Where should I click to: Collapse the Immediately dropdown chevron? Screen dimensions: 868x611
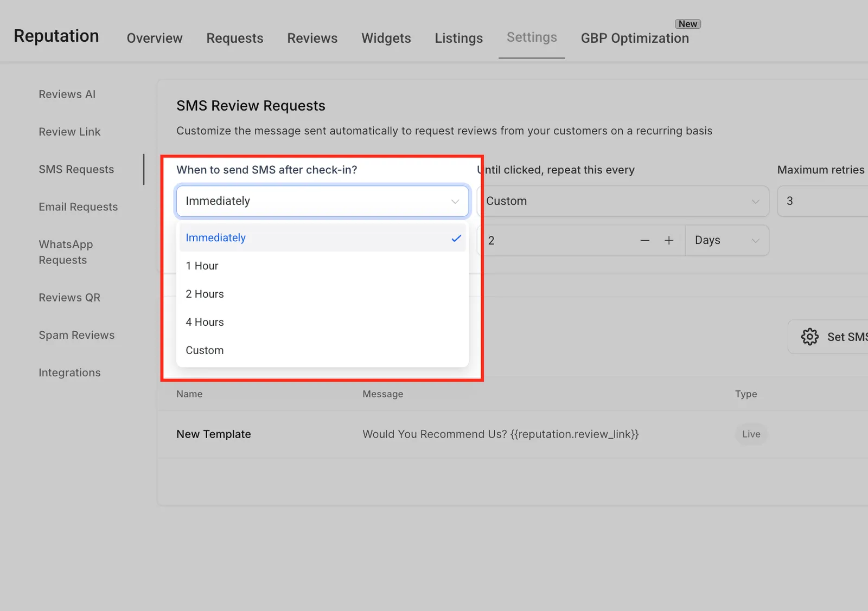[x=455, y=201]
